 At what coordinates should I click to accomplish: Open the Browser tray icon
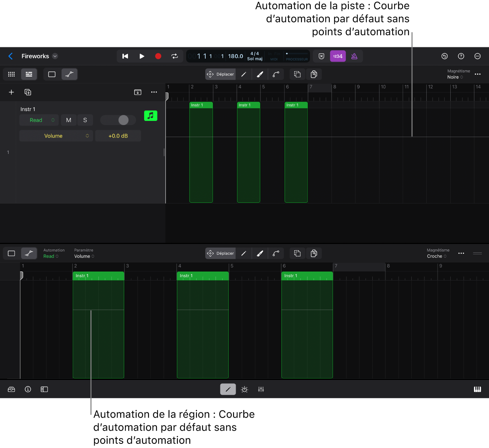point(11,389)
